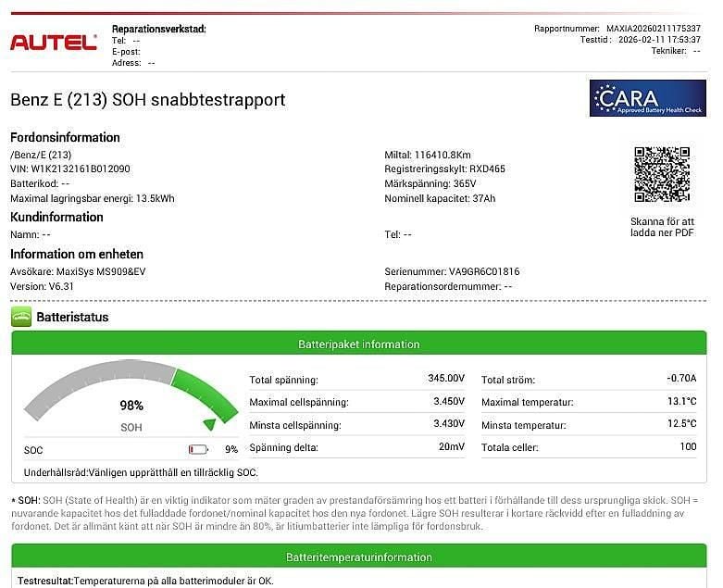Image resolution: width=723 pixels, height=588 pixels.
Task: Click the Avsökare MaxiSys MS909&EV line
Action: (x=78, y=271)
